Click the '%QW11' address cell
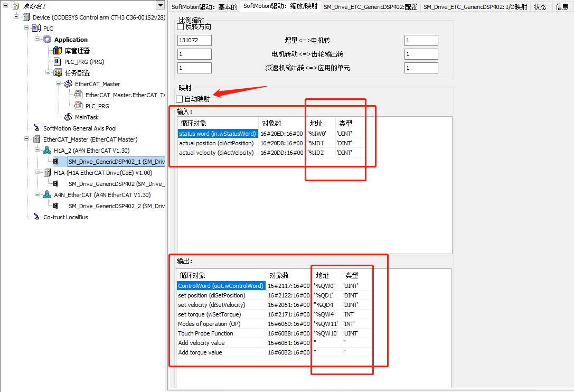Image resolution: width=574 pixels, height=392 pixels. tap(326, 324)
